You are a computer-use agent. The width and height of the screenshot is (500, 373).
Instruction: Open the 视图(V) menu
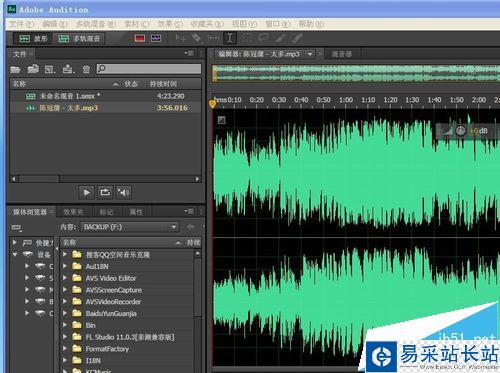click(x=244, y=24)
